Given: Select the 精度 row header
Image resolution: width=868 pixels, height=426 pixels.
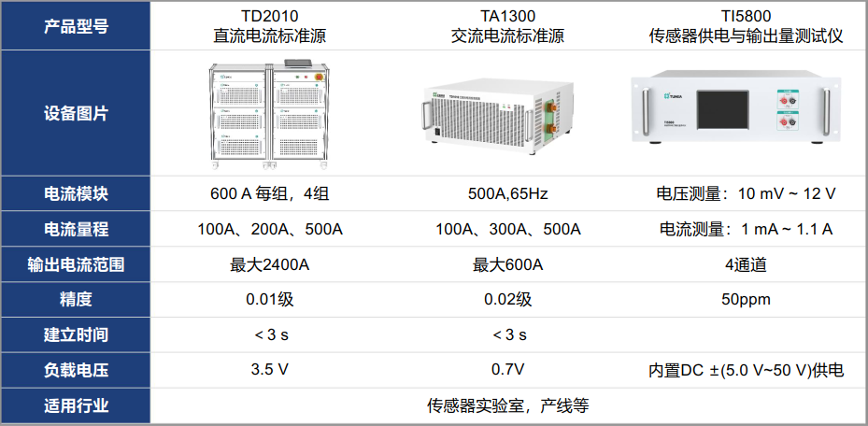Looking at the screenshot, I should pos(76,299).
